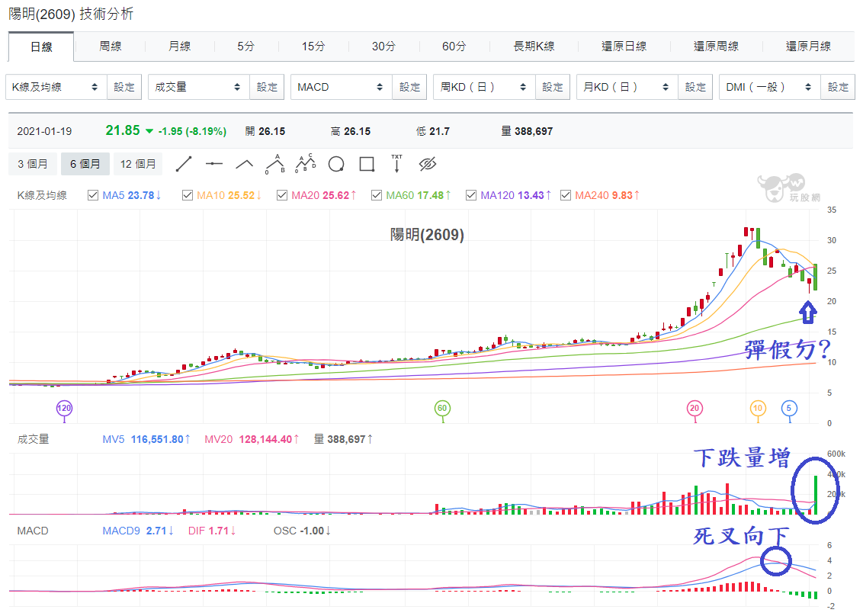Select the trend line drawing tool
Screen dimensions: 863x616
[x=183, y=164]
